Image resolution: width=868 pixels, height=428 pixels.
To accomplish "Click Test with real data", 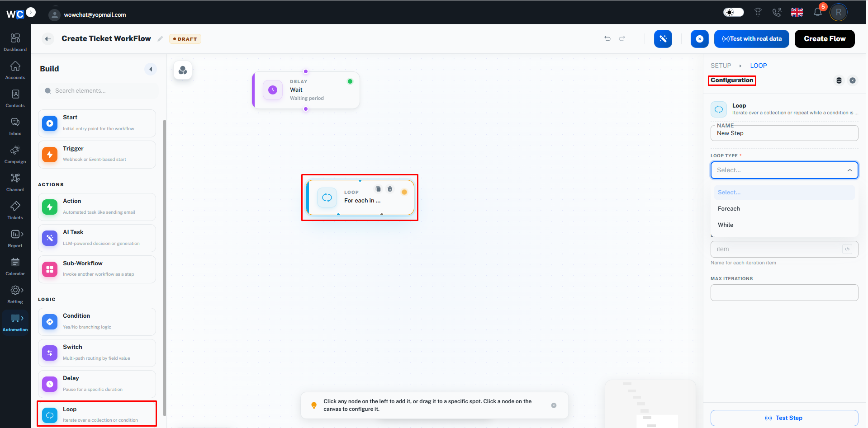I will [752, 39].
